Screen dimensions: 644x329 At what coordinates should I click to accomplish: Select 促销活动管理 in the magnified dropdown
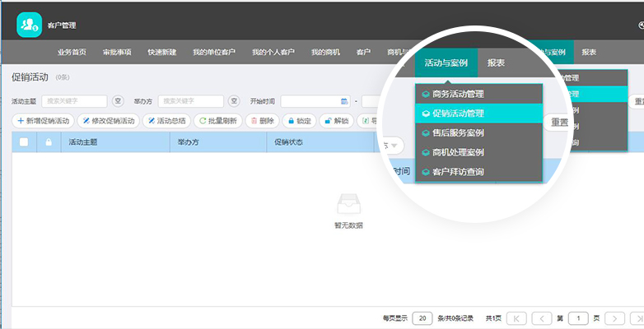coord(479,114)
